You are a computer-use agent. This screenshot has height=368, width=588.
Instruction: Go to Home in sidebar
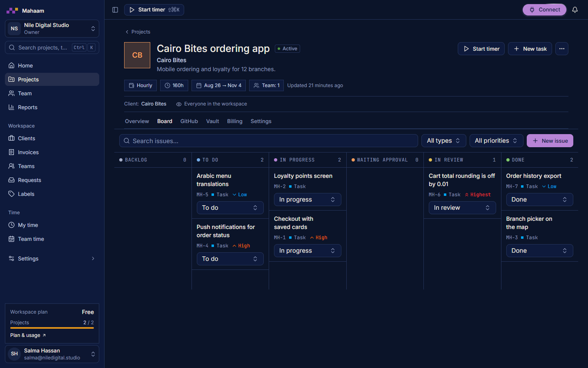click(x=52, y=65)
